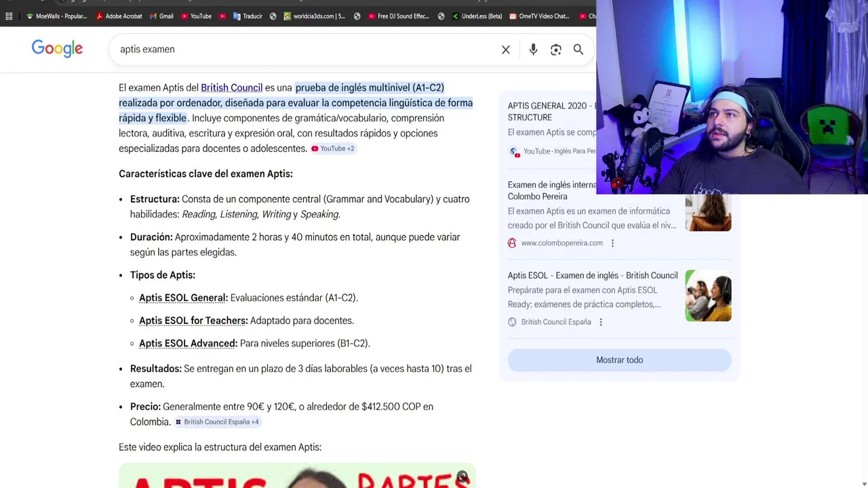Select the 'Resultados:' bullet label
This screenshot has height=488, width=868.
click(156, 369)
